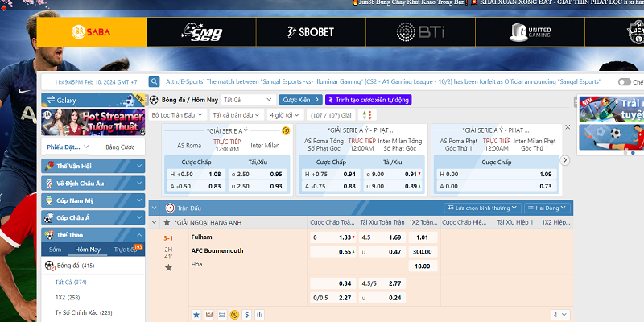
Task: Click the (107 / 107) Giải league selector
Action: (x=331, y=115)
